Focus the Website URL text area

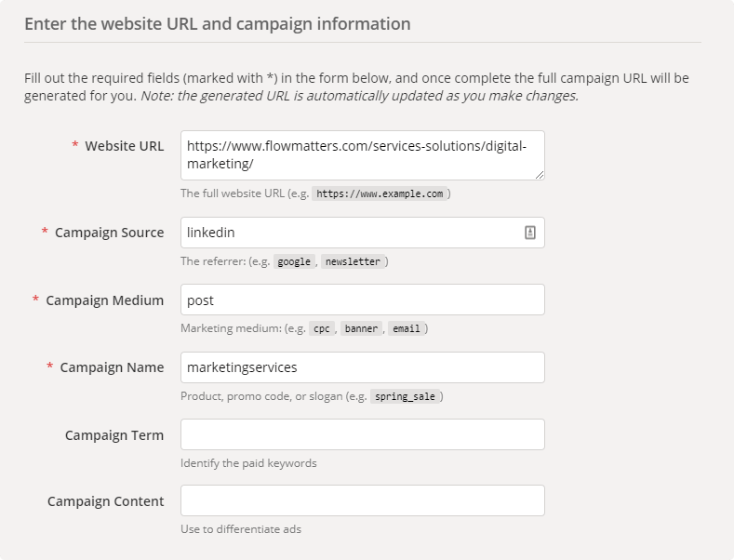point(362,155)
